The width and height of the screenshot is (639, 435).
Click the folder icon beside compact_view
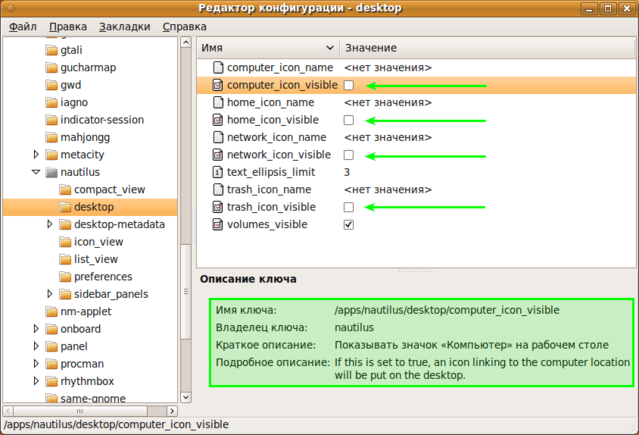click(65, 189)
